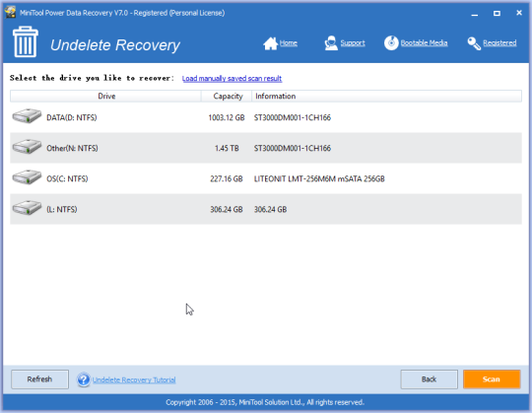Select the (L: NTFS) drive name
Viewport: 532px width, 413px height.
tap(62, 209)
